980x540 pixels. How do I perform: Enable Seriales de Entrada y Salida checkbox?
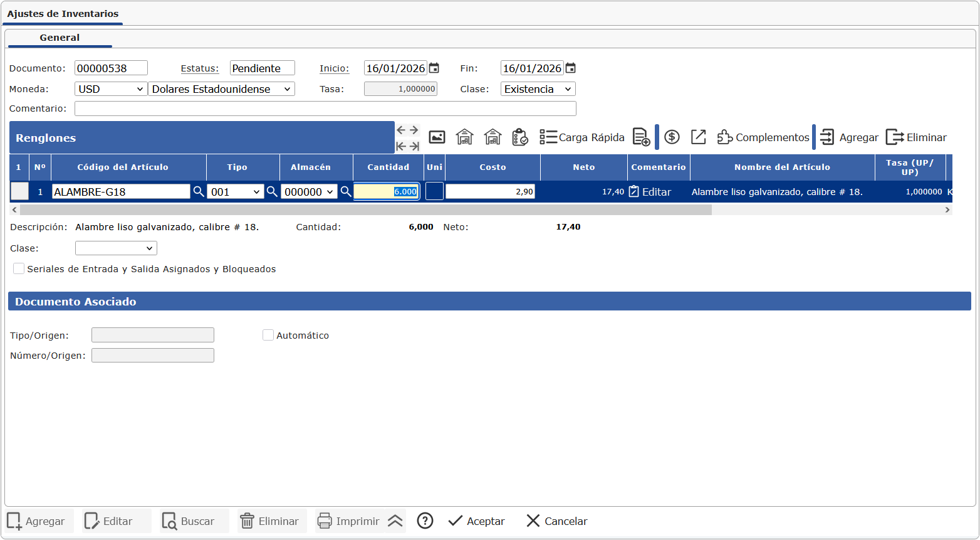click(19, 269)
